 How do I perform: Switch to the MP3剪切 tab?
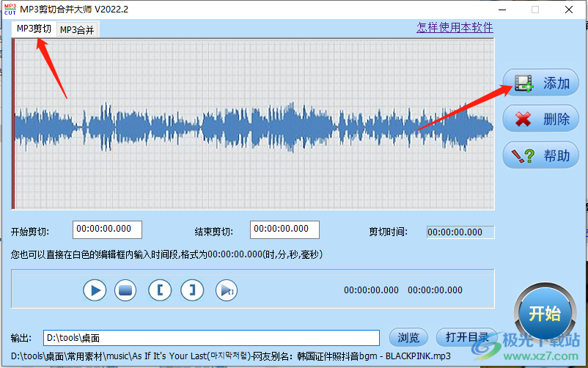point(34,29)
